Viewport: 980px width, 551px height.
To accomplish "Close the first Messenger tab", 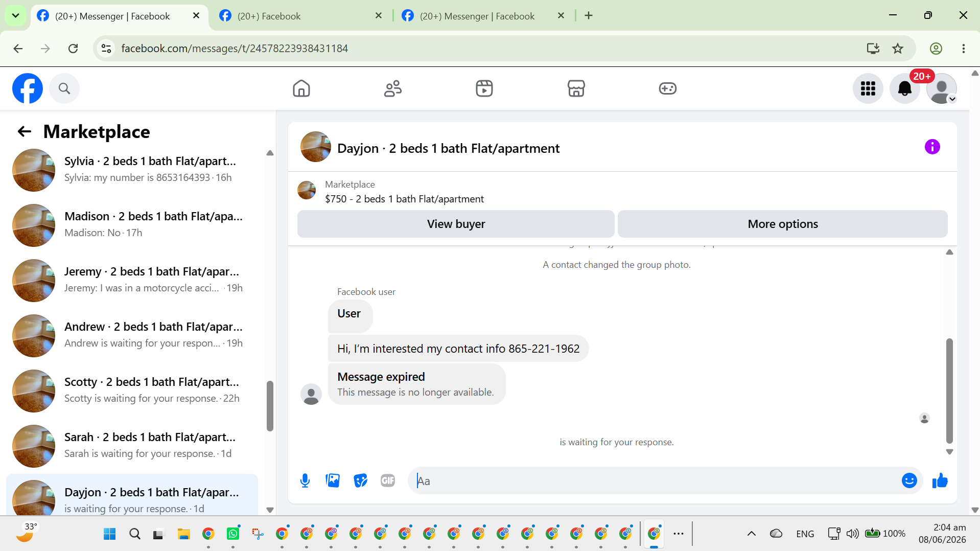I will click(196, 16).
